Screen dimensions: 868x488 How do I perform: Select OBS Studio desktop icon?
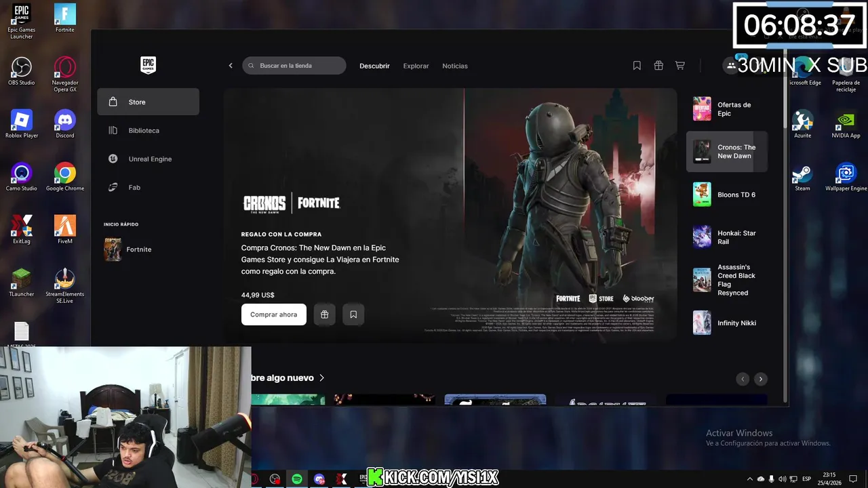pyautogui.click(x=22, y=71)
